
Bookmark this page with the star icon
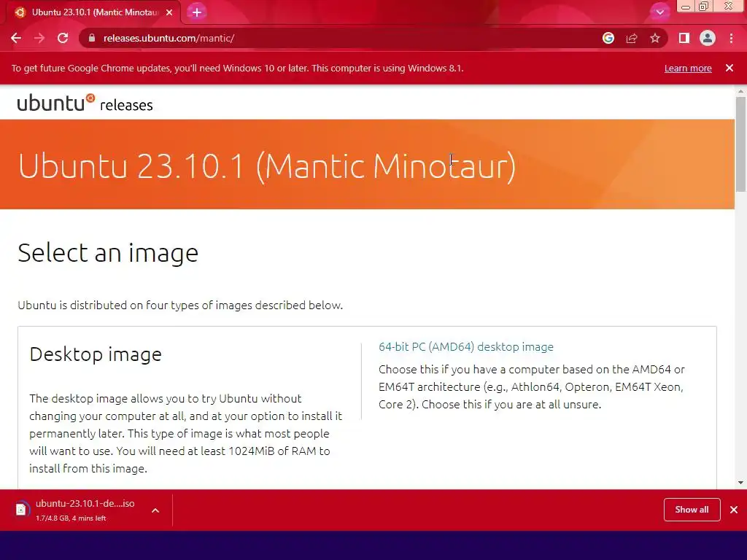(x=655, y=38)
